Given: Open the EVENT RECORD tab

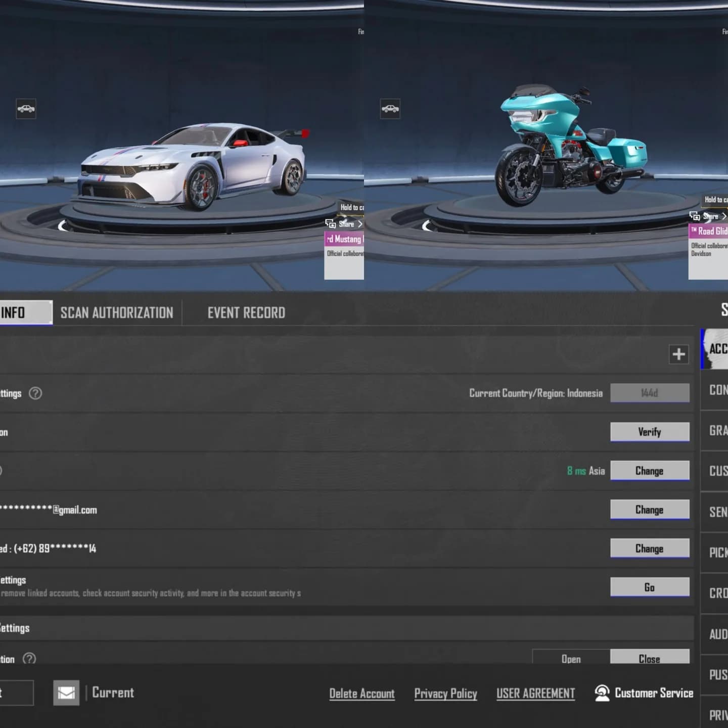Looking at the screenshot, I should pos(246,313).
